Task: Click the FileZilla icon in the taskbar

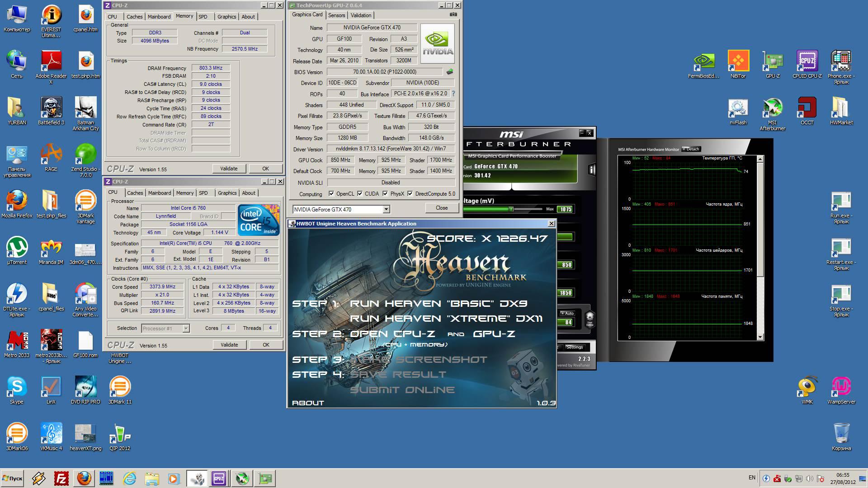Action: 61,479
